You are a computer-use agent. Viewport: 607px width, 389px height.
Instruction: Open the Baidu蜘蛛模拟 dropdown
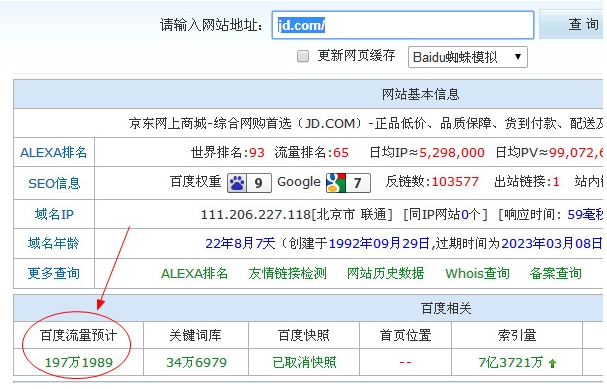click(x=468, y=57)
